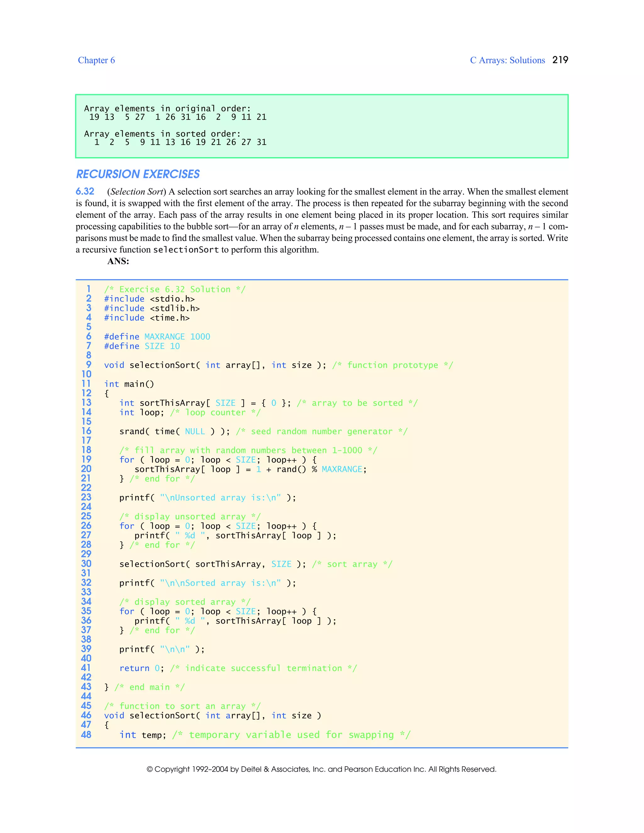Click the 'Chapter 6' header text
Image resolution: width=644 pixels, height=833 pixels.
pyautogui.click(x=96, y=60)
